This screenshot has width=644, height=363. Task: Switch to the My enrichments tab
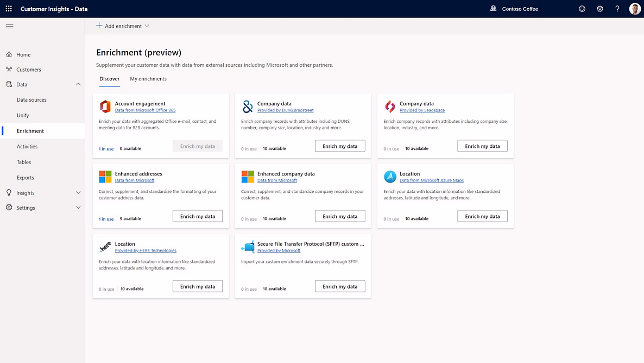(x=148, y=79)
